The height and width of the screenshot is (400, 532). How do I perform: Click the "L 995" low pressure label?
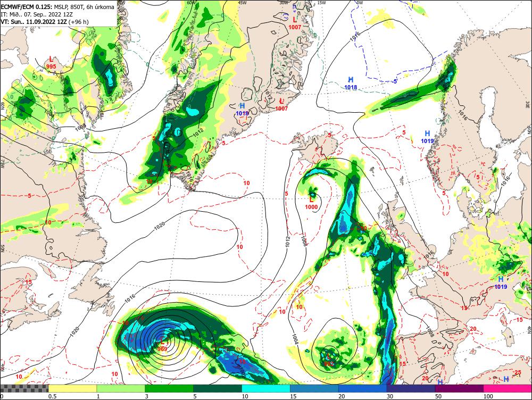point(51,63)
